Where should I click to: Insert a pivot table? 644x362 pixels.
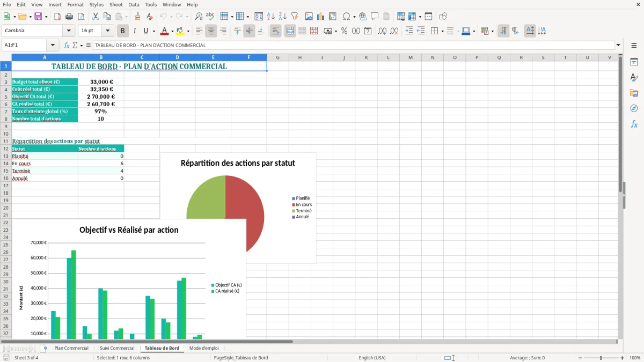333,17
